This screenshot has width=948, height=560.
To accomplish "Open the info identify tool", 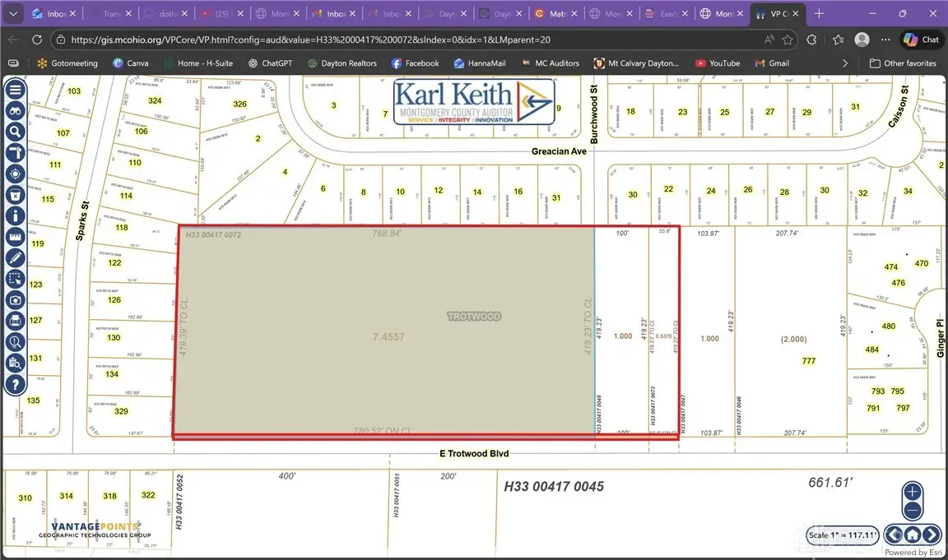I will 15,216.
